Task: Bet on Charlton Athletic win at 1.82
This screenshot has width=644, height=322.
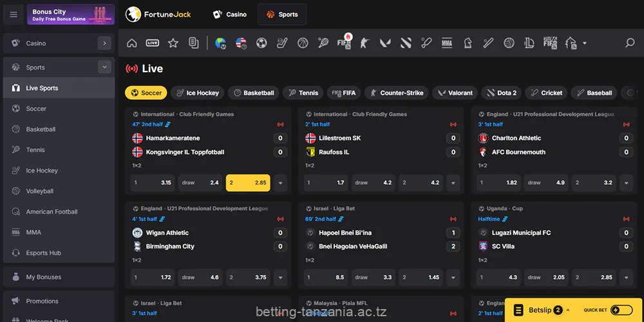Action: [x=498, y=183]
